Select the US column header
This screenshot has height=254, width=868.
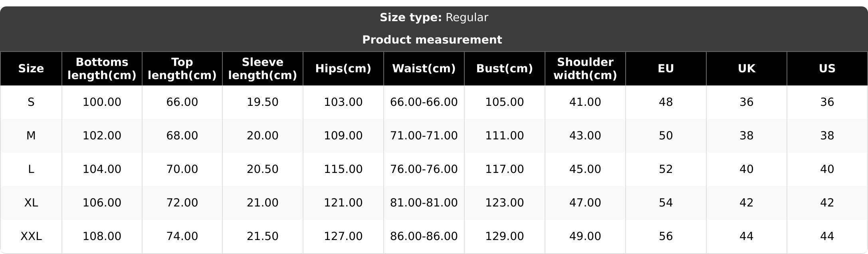[x=827, y=69]
